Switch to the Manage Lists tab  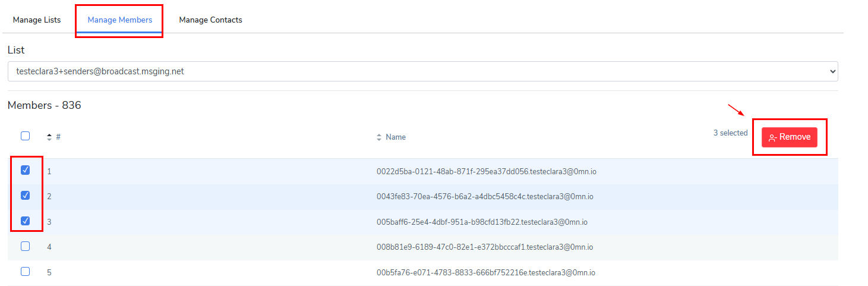click(x=37, y=20)
